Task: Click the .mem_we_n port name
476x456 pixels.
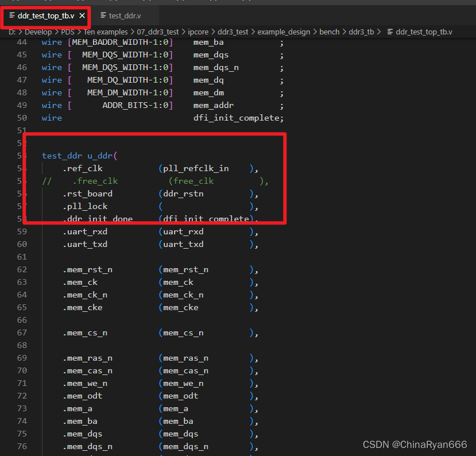Action: [85, 384]
